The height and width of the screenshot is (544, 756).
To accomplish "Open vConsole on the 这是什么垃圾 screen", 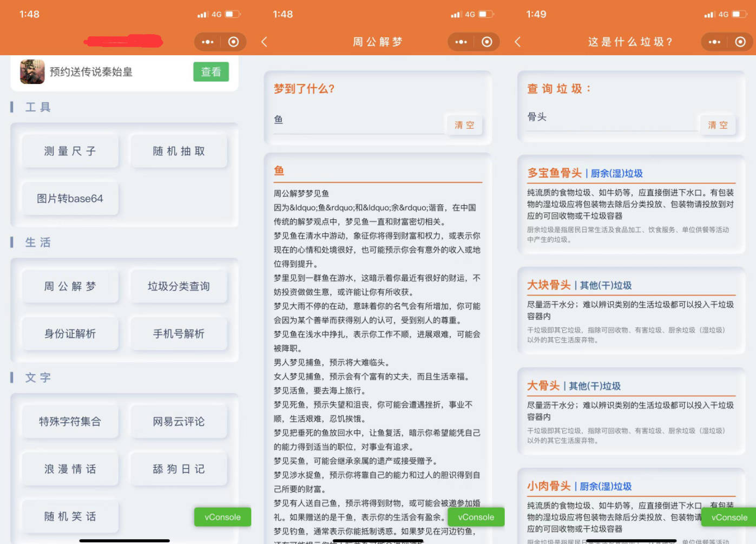I will 729,517.
